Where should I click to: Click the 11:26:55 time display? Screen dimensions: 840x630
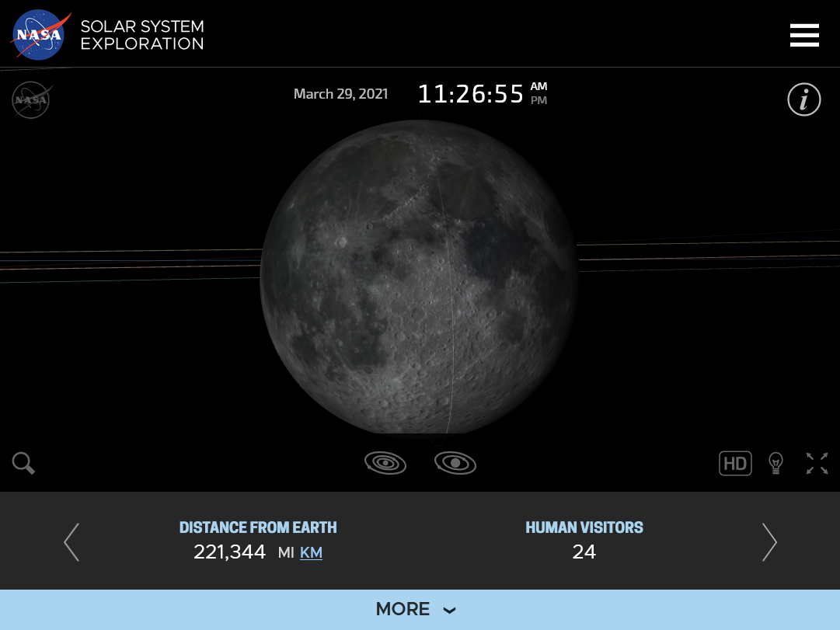click(470, 94)
